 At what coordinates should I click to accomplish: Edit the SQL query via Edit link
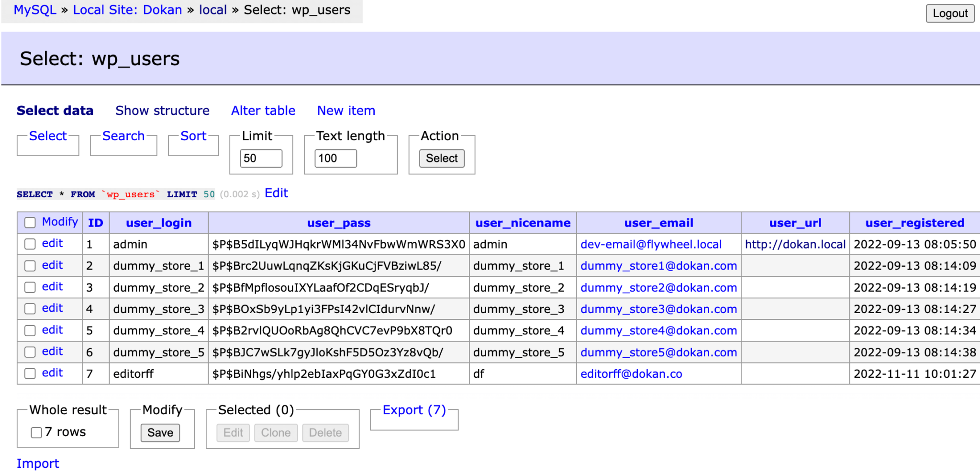tap(276, 193)
